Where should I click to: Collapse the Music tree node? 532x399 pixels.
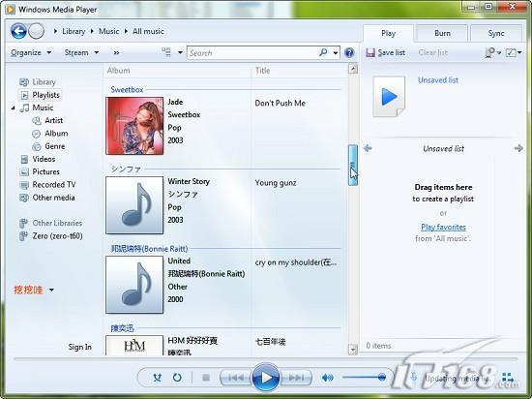coord(13,108)
